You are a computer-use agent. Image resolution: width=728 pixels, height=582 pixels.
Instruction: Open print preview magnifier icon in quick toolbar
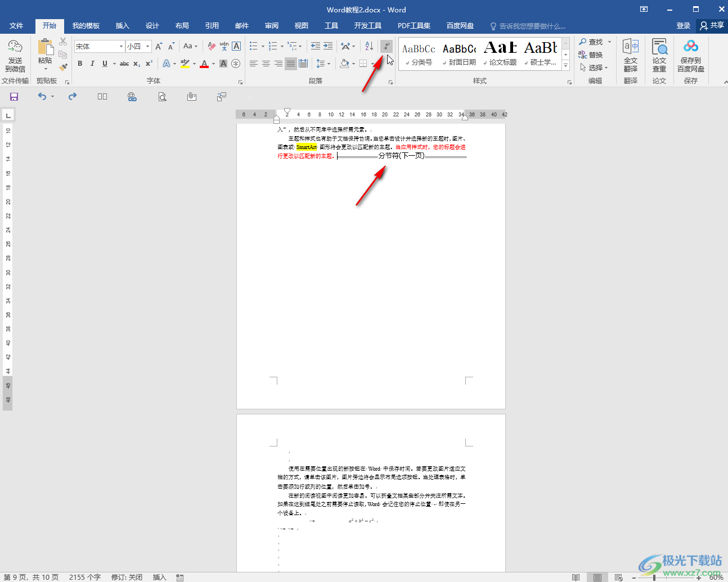coord(162,97)
